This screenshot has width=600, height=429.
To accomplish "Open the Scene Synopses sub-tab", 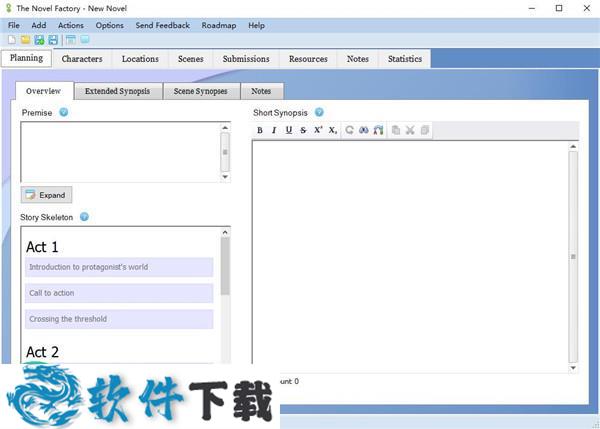I will [201, 91].
